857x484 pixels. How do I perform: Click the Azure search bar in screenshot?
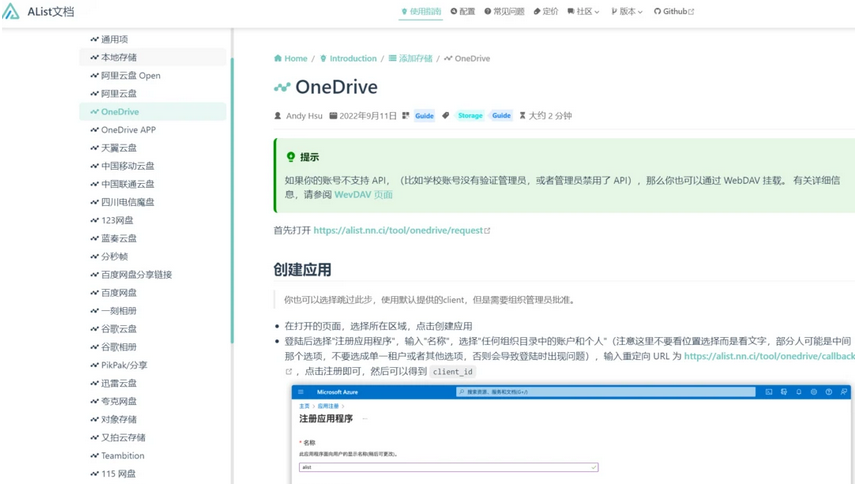pos(606,392)
